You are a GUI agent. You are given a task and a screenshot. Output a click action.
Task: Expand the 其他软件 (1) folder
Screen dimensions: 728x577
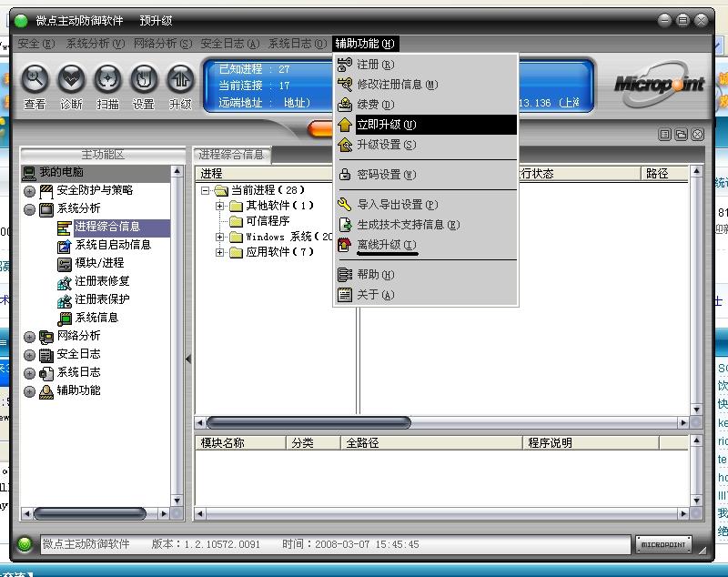220,206
